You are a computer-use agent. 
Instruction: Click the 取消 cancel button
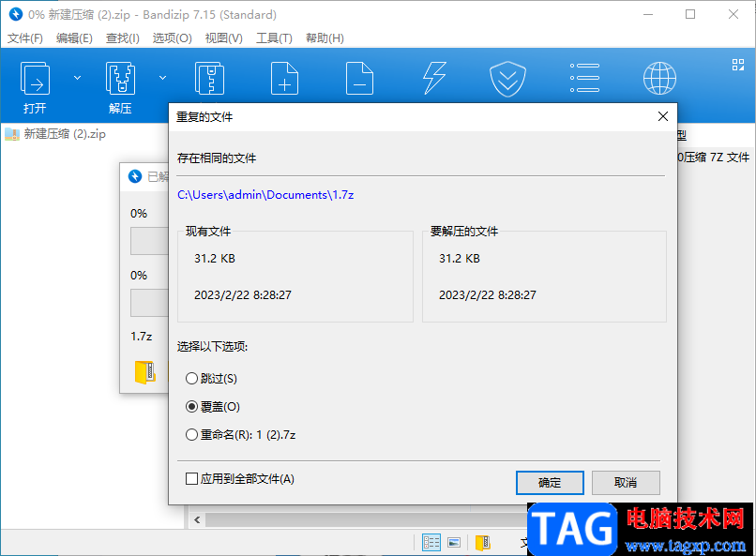626,482
